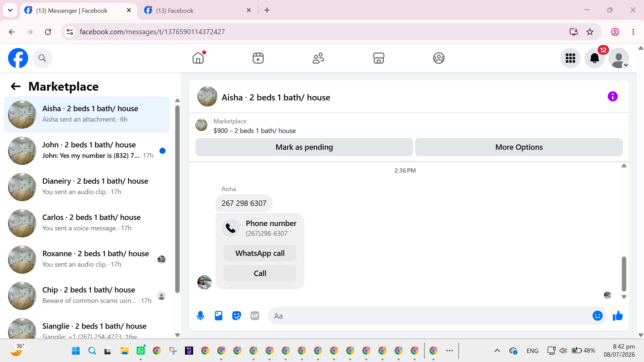Open Aisha's conversation in the chat list
The height and width of the screenshot is (362, 644).
point(87,115)
